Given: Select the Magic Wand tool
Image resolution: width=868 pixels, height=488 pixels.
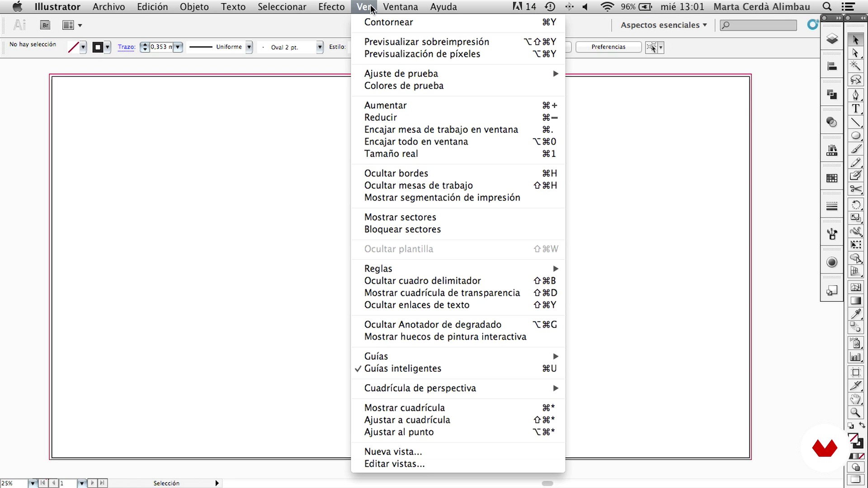Looking at the screenshot, I should coord(855,66).
